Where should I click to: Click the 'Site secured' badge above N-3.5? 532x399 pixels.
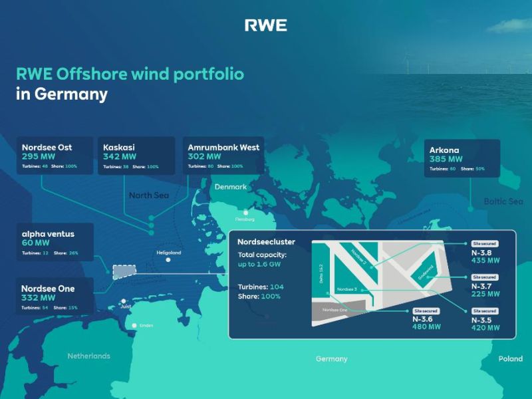pyautogui.click(x=485, y=311)
